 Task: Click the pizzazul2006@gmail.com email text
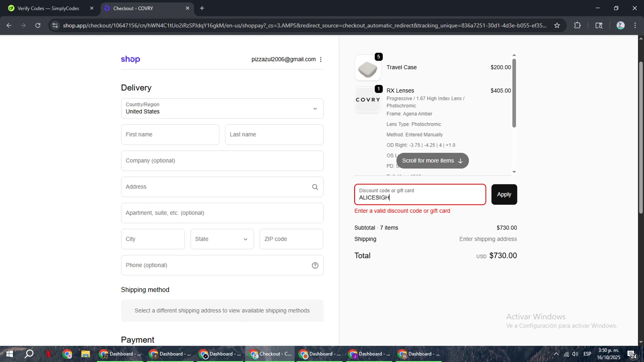click(x=283, y=60)
